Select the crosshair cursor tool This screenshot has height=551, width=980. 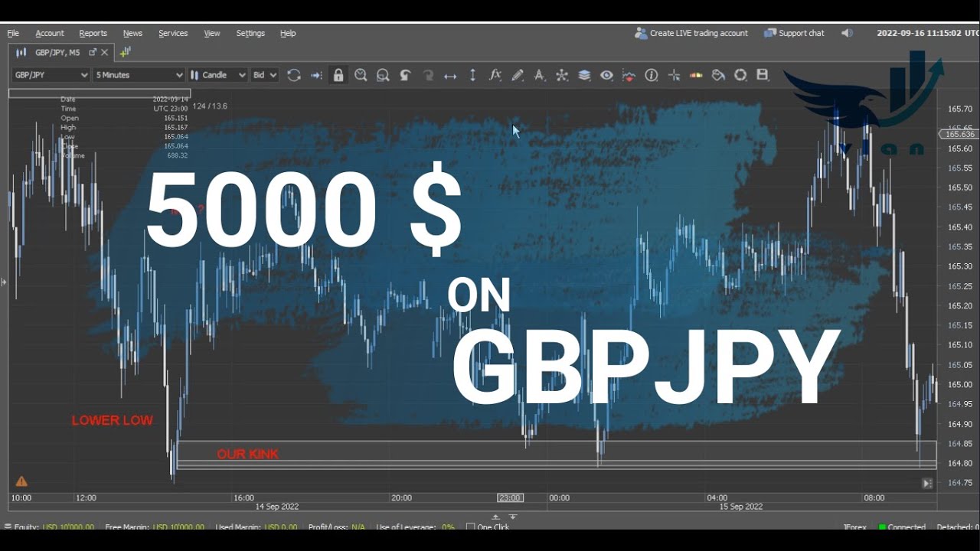[x=674, y=75]
